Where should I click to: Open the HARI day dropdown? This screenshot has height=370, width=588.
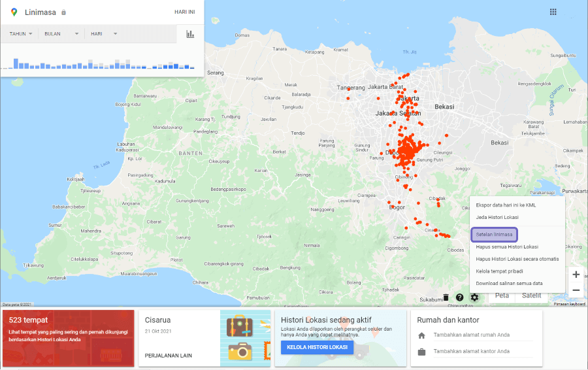104,34
